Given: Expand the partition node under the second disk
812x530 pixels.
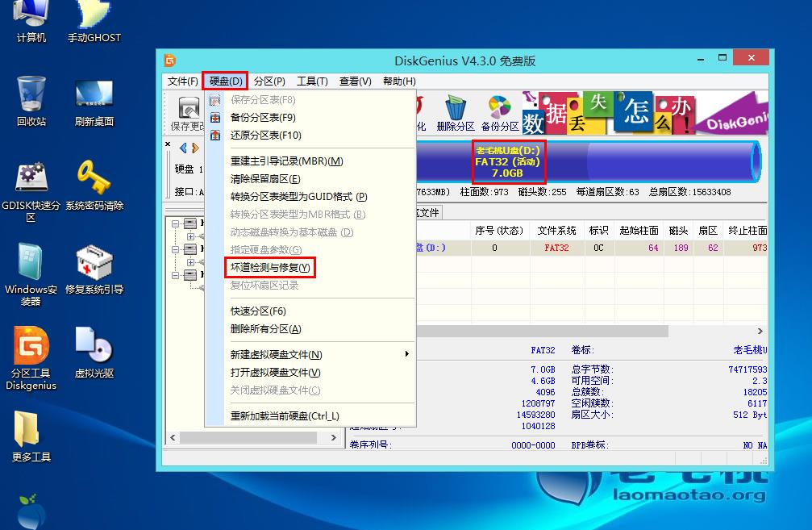Looking at the screenshot, I should [x=191, y=261].
